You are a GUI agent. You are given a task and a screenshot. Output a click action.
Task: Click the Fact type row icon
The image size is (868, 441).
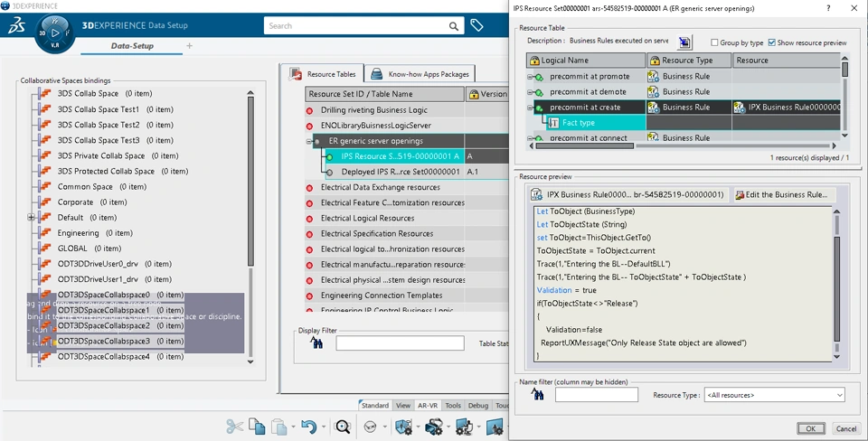pos(553,123)
